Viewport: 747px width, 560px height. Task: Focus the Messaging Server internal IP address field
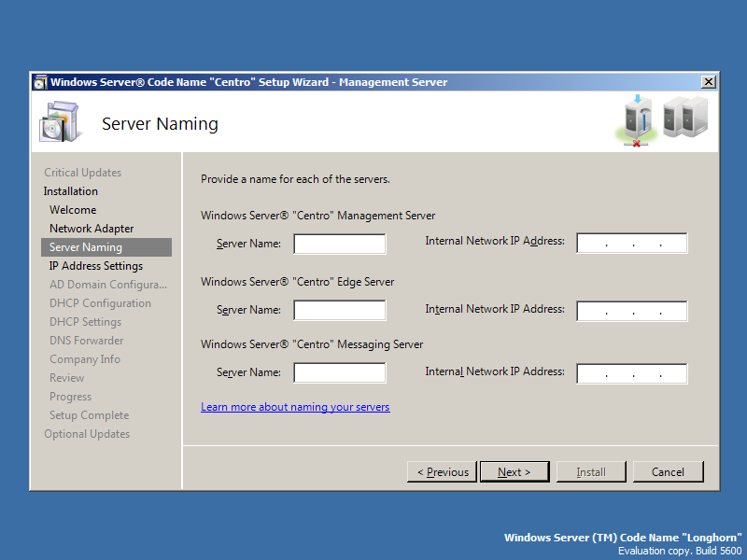(632, 373)
